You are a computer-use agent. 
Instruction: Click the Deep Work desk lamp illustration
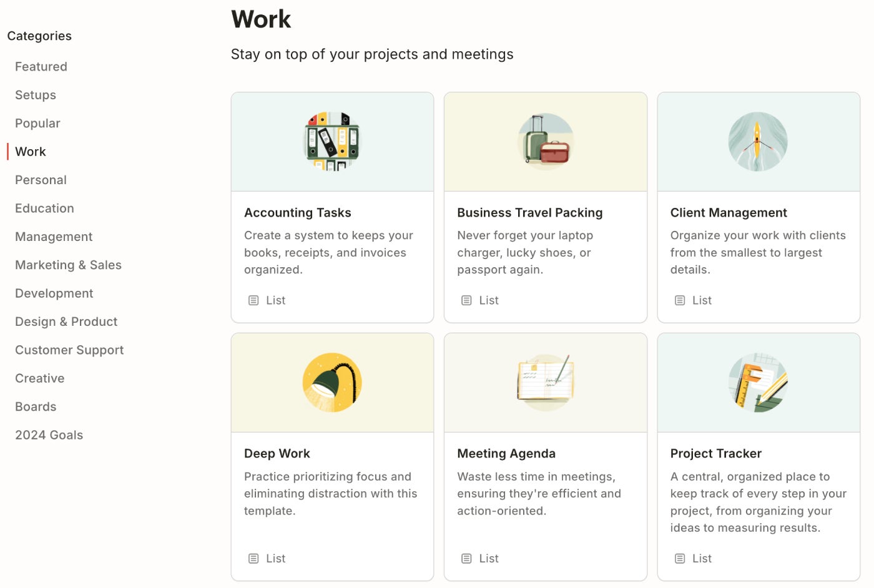tap(332, 382)
